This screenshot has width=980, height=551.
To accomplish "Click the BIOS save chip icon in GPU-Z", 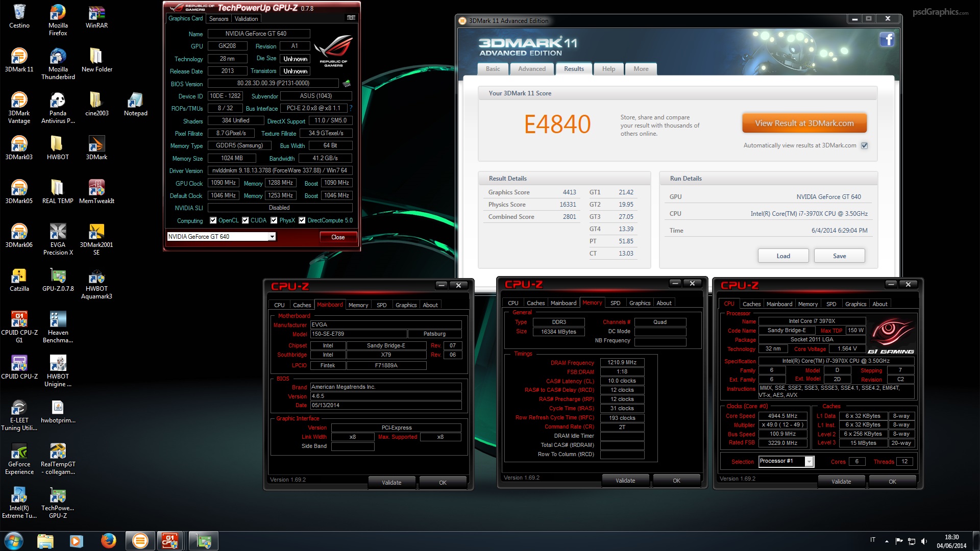I will pos(347,83).
